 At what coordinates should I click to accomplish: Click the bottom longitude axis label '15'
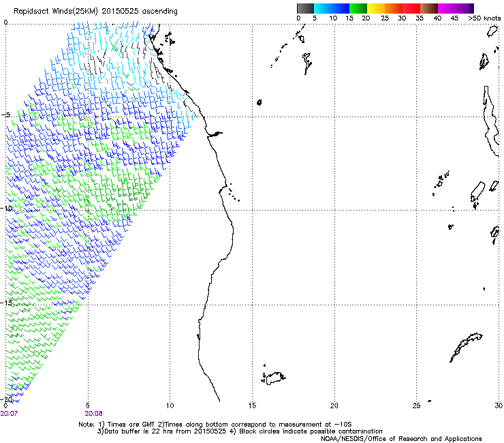click(x=252, y=406)
